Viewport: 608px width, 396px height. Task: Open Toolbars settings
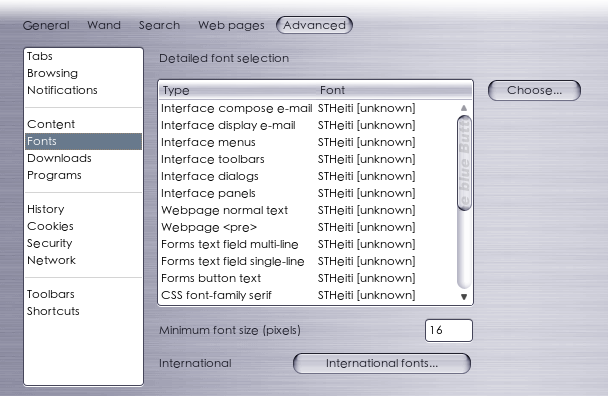(x=83, y=294)
